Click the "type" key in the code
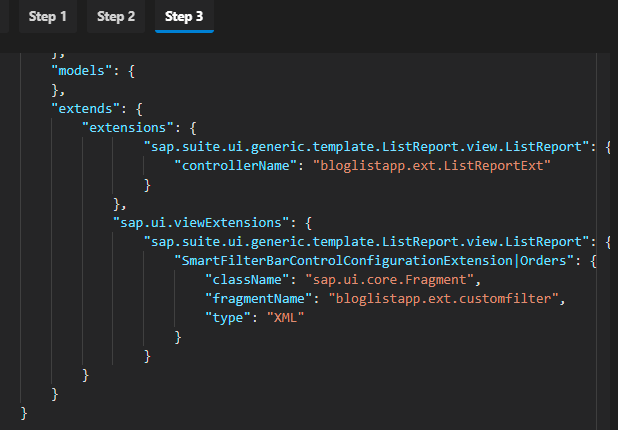 228,318
